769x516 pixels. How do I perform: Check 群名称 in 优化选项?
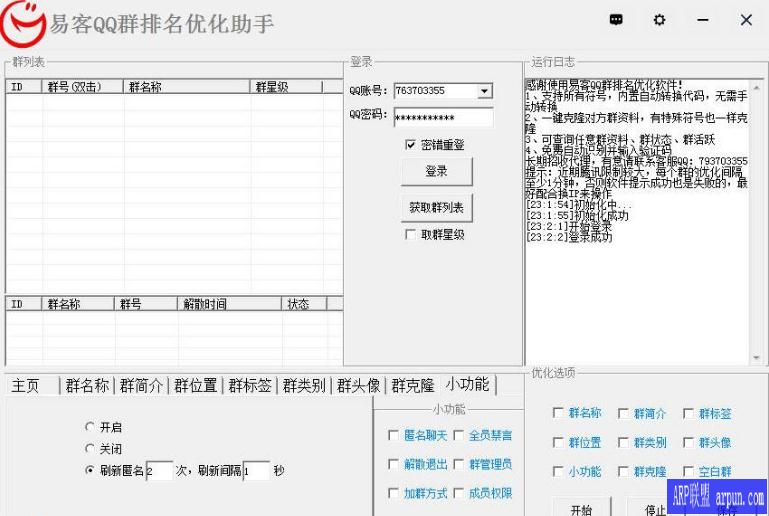[x=558, y=413]
